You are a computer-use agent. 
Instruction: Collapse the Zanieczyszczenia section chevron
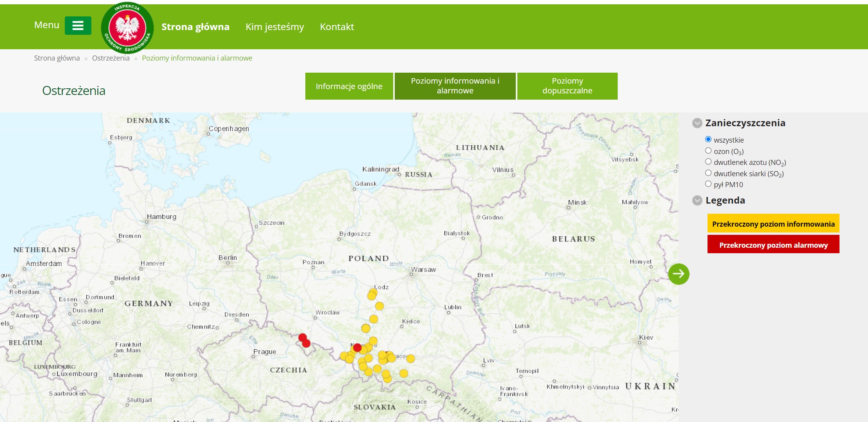697,123
